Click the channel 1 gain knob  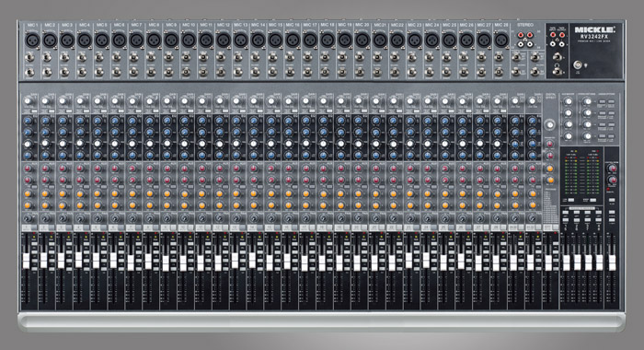pyautogui.click(x=28, y=101)
